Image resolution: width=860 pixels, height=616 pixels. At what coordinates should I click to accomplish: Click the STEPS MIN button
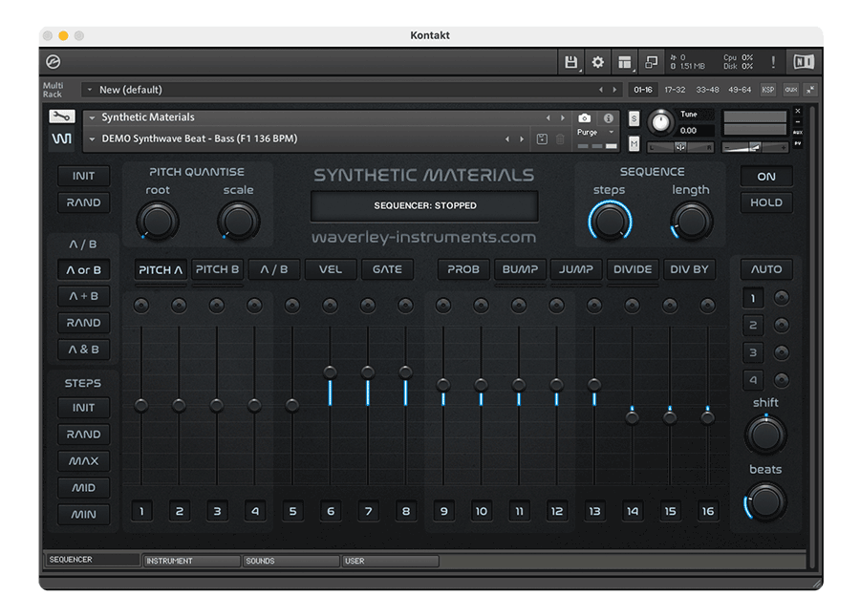(x=83, y=514)
